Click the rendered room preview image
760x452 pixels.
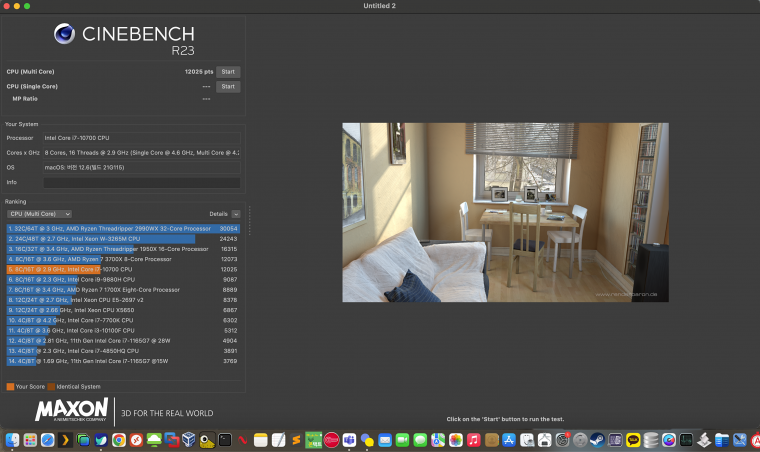505,212
